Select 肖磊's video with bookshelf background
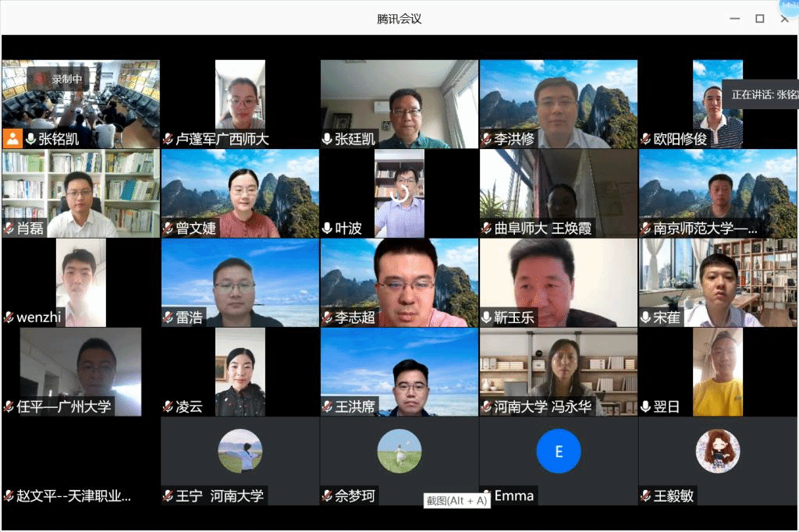The height and width of the screenshot is (532, 799). tap(80, 193)
